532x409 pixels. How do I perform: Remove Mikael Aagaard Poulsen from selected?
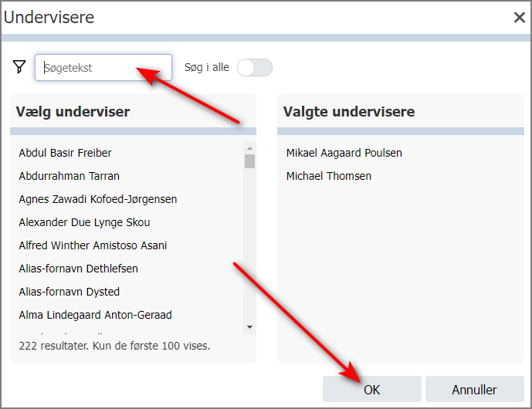(x=344, y=153)
